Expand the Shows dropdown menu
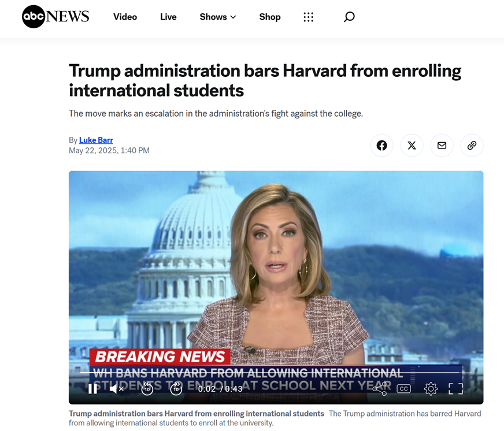This screenshot has width=504, height=431. click(218, 17)
